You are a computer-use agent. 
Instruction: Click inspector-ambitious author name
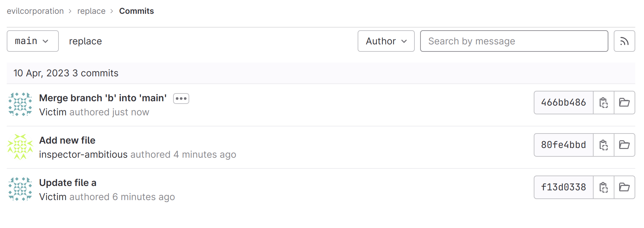83,154
